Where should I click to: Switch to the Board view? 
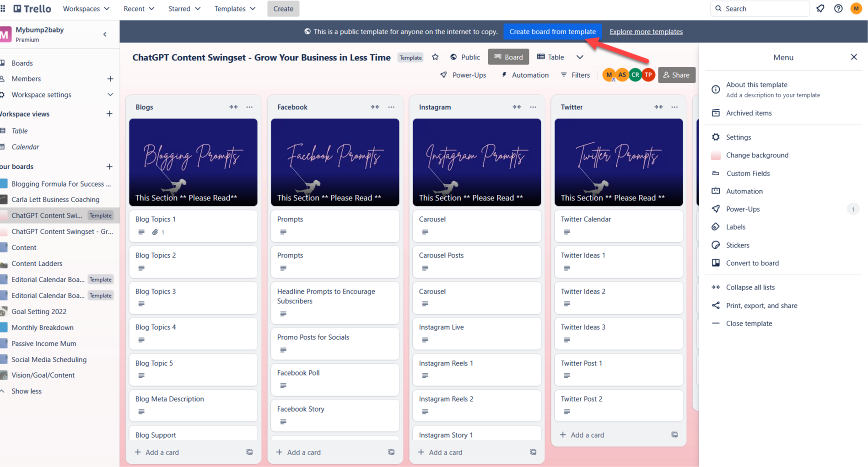pos(508,57)
